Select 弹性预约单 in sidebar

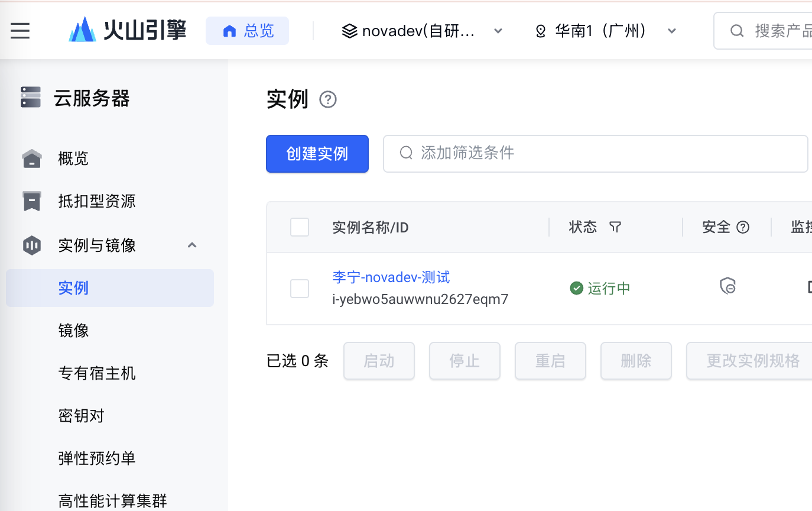click(x=97, y=458)
